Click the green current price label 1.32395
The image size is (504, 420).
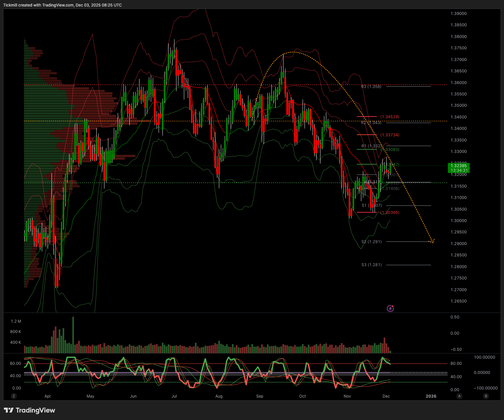(459, 168)
